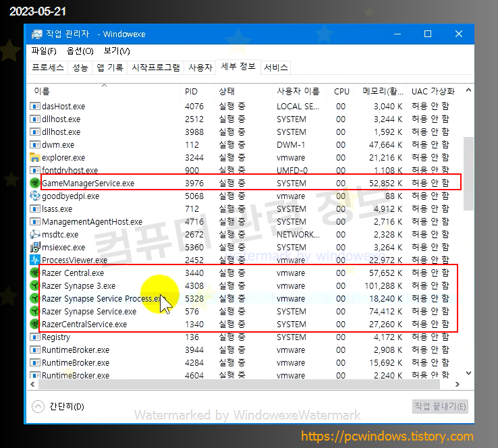Screen dimensions: 498x448
Task: Click the ManagementAgentHost.exe process icon
Action: coord(34,221)
